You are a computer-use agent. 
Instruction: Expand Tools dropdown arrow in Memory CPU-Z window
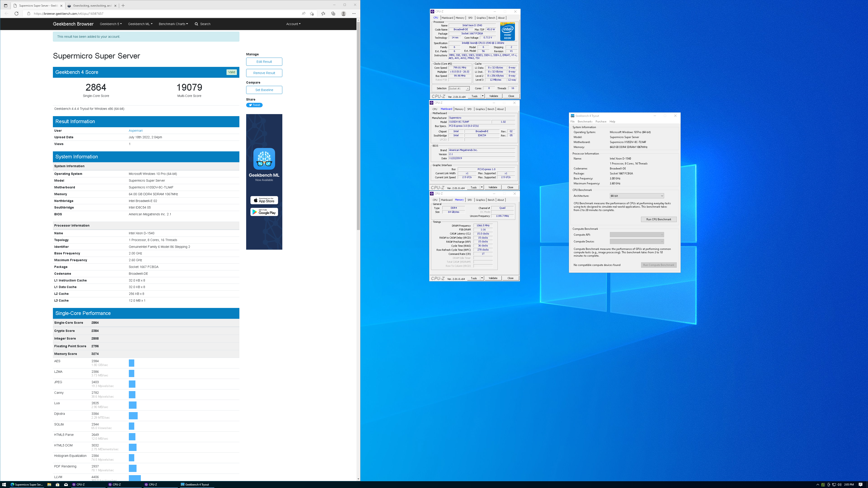tap(482, 278)
